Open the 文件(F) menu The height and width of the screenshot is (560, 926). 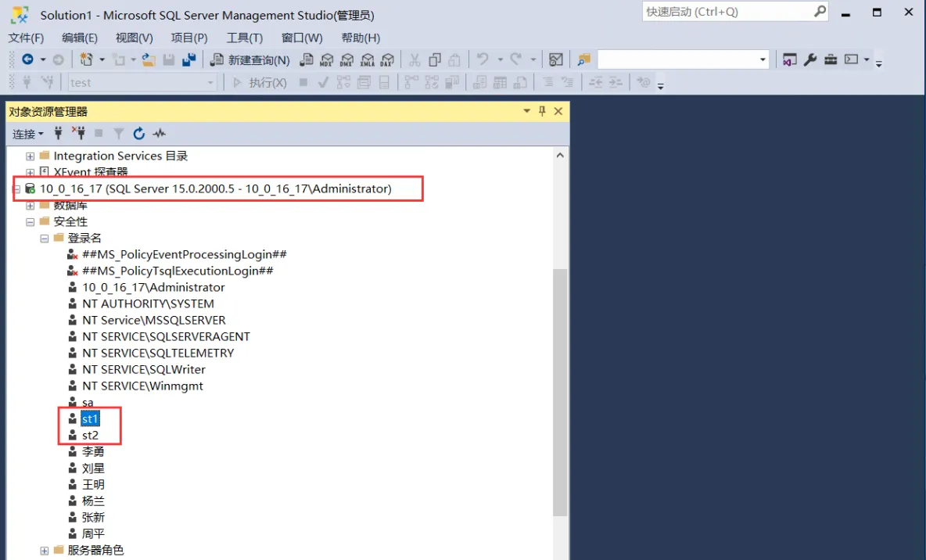click(x=26, y=38)
